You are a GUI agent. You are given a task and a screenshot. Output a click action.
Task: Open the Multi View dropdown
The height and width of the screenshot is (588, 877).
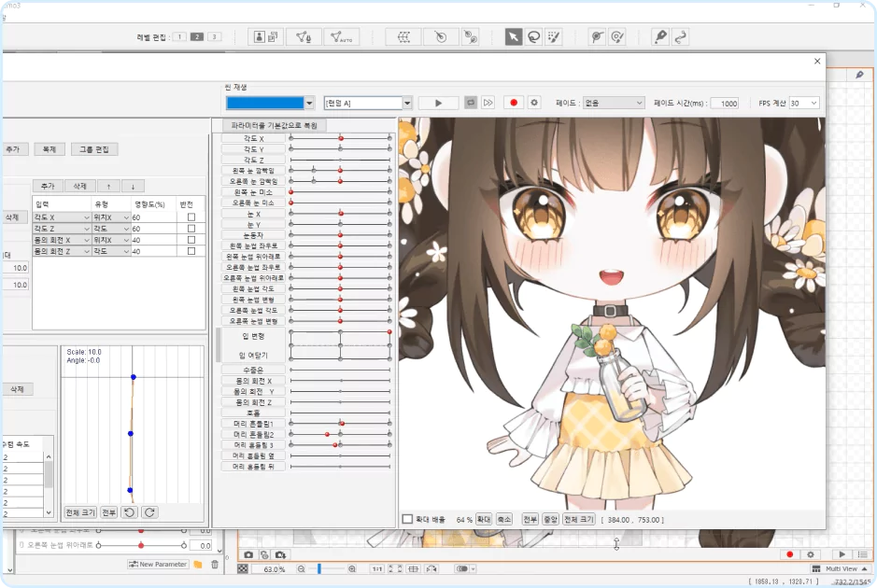tap(842, 569)
